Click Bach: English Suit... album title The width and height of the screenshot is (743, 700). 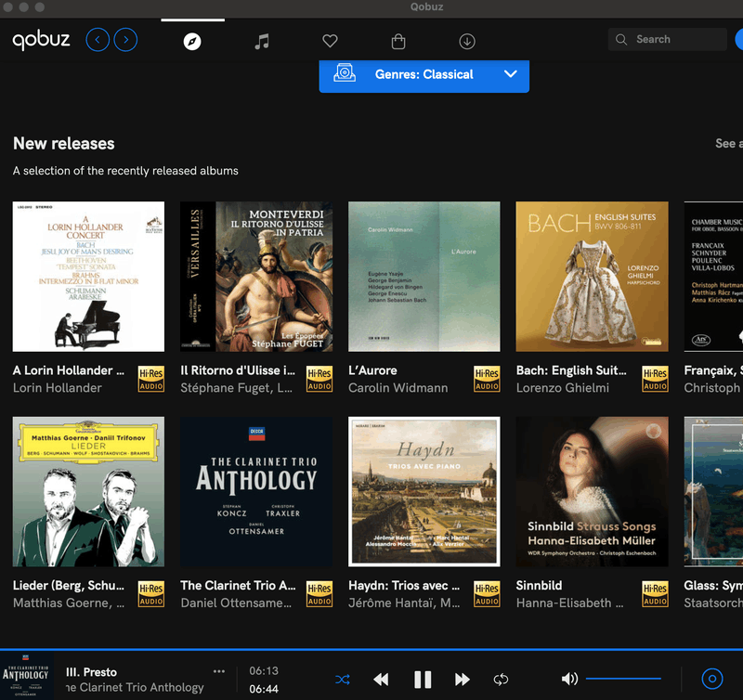coord(571,370)
